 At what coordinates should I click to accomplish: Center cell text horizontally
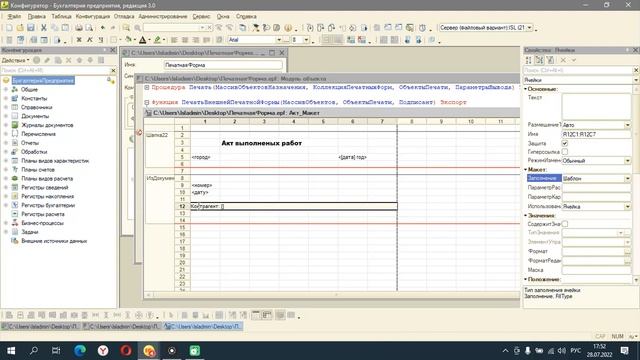(x=185, y=40)
